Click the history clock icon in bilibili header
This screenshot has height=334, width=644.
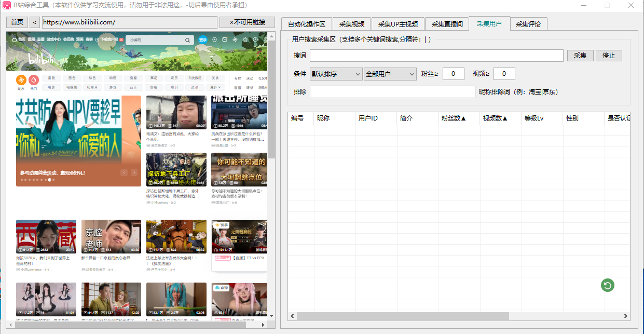tap(255, 40)
